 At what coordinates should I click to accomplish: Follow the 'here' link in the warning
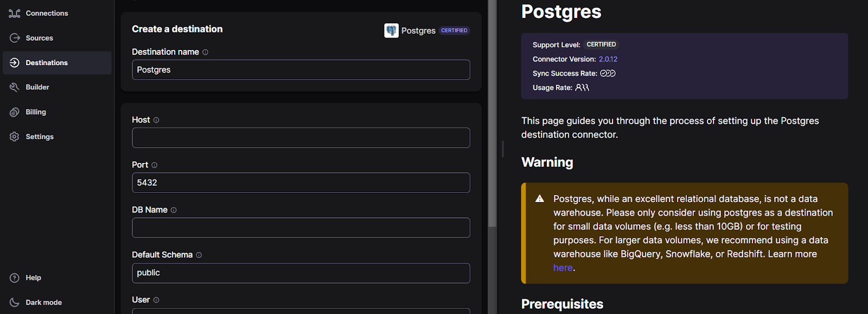tap(563, 268)
